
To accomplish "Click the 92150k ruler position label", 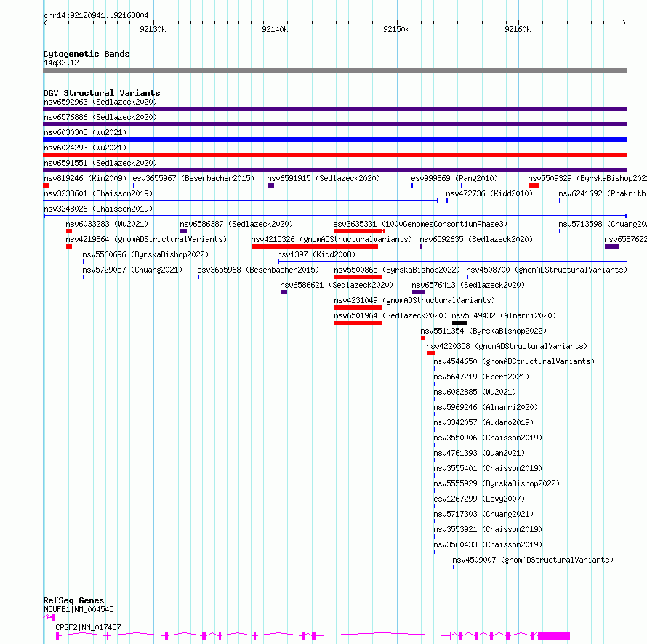I will point(396,29).
